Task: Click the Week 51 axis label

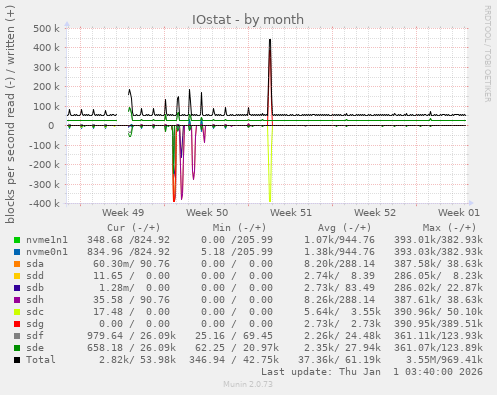Action: pos(291,213)
